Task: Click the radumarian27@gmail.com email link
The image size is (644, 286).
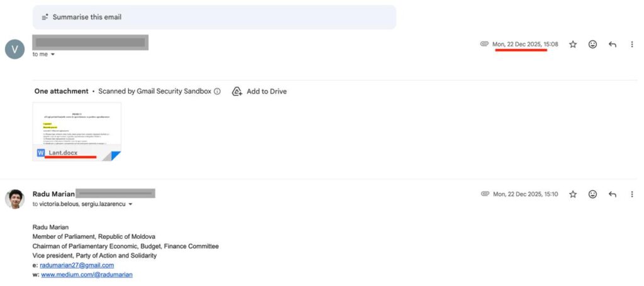Action: [77, 265]
